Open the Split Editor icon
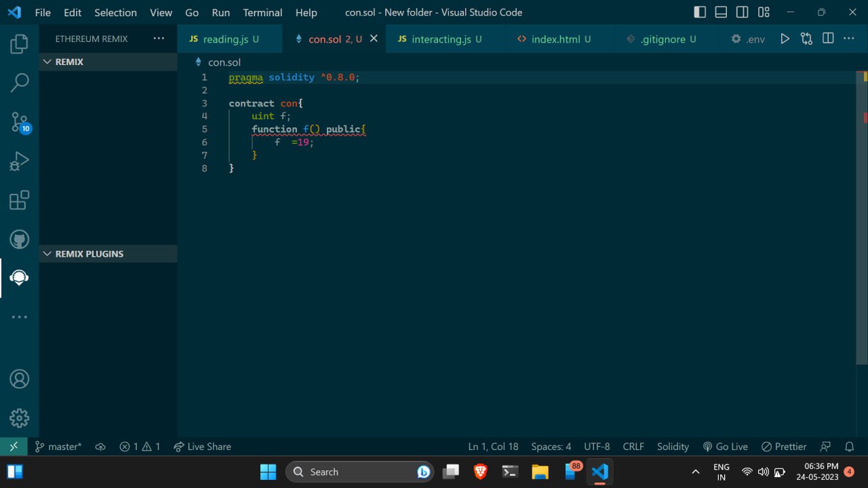Screen dimensions: 868x488 pyautogui.click(x=828, y=39)
